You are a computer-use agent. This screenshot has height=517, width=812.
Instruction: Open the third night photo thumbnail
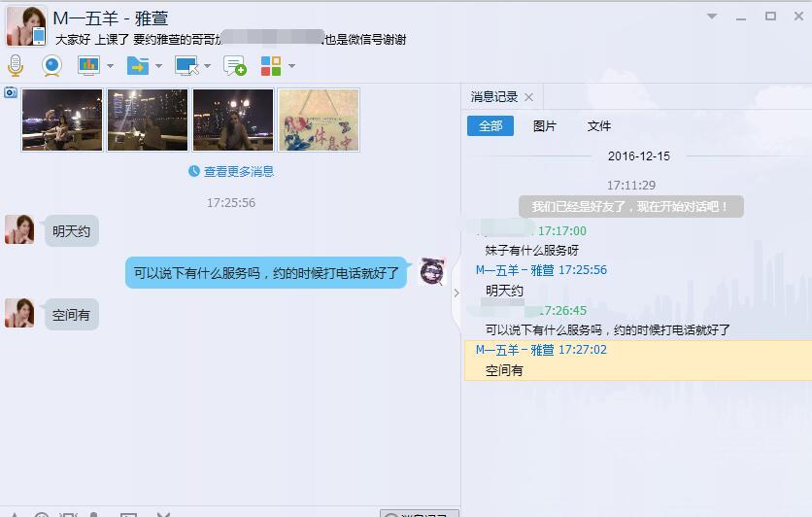click(x=233, y=121)
